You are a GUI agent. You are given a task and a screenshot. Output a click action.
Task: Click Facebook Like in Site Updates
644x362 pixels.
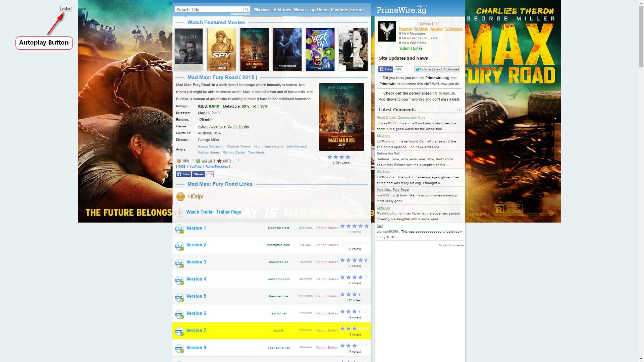[386, 69]
